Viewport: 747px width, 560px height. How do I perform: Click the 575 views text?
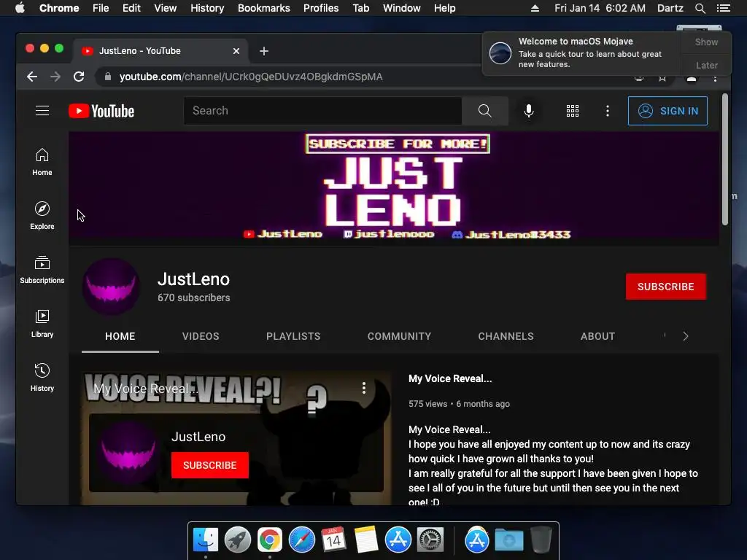427,404
